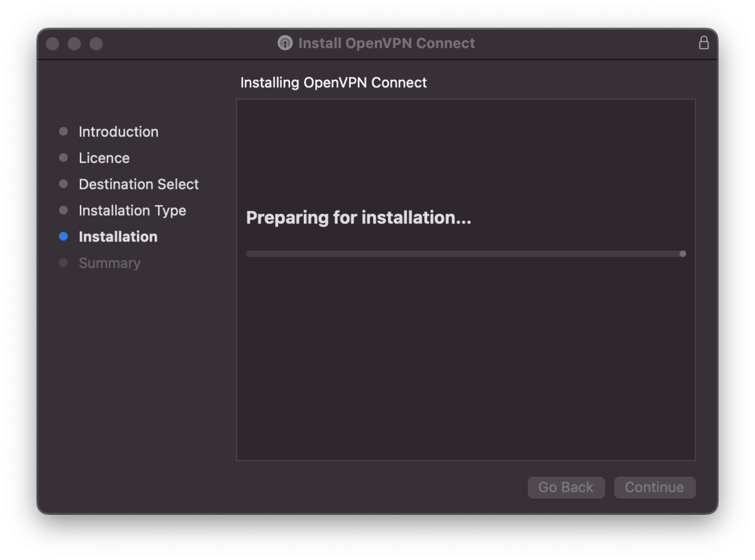Screen dimensions: 755x560
Task: Click the blue bullet beside Installation step
Action: pos(63,237)
